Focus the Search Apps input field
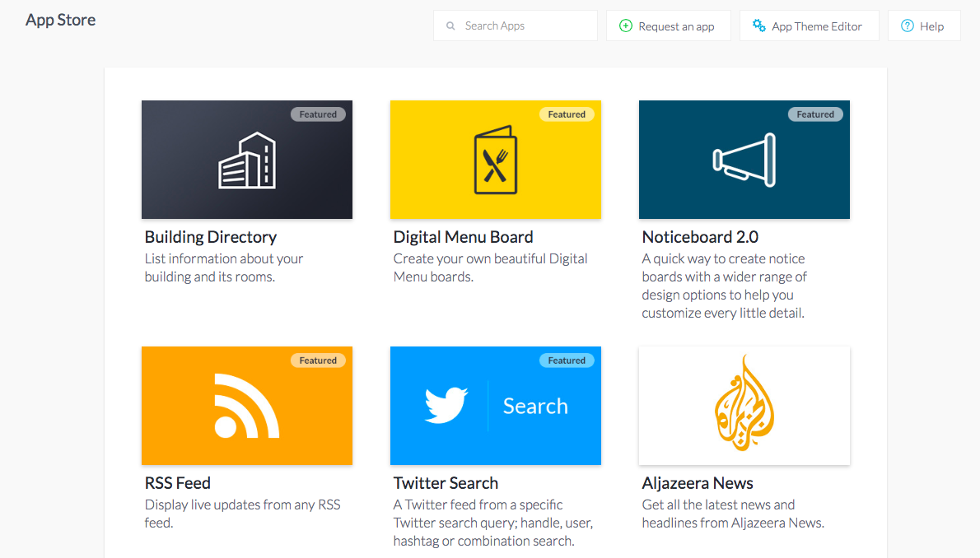The image size is (980, 558). (516, 26)
